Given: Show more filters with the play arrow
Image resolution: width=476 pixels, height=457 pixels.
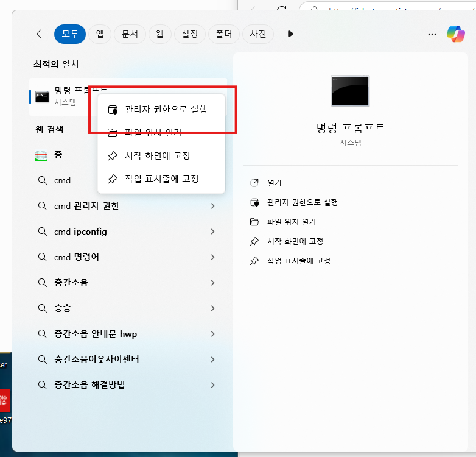Looking at the screenshot, I should pos(290,34).
